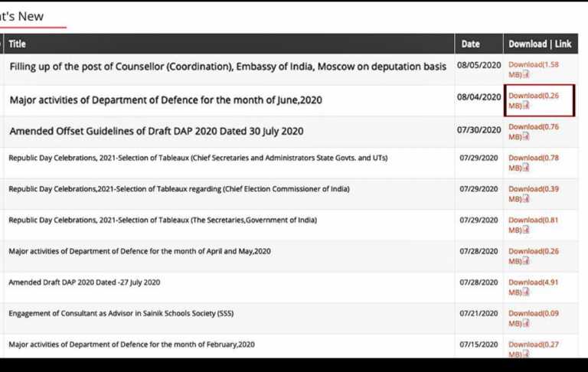Click PDF icon for Sainik Schools consultant notice
Image resolution: width=588 pixels, height=372 pixels.
(x=526, y=324)
